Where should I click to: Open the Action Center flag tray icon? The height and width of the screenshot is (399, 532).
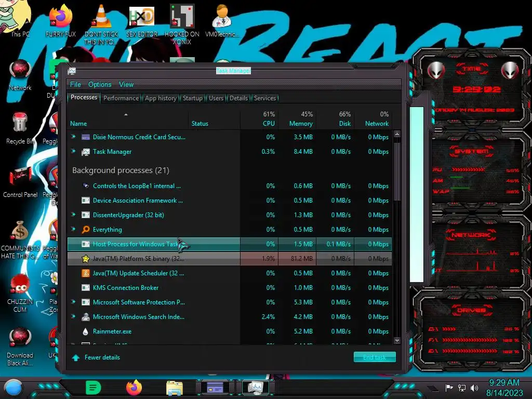449,388
